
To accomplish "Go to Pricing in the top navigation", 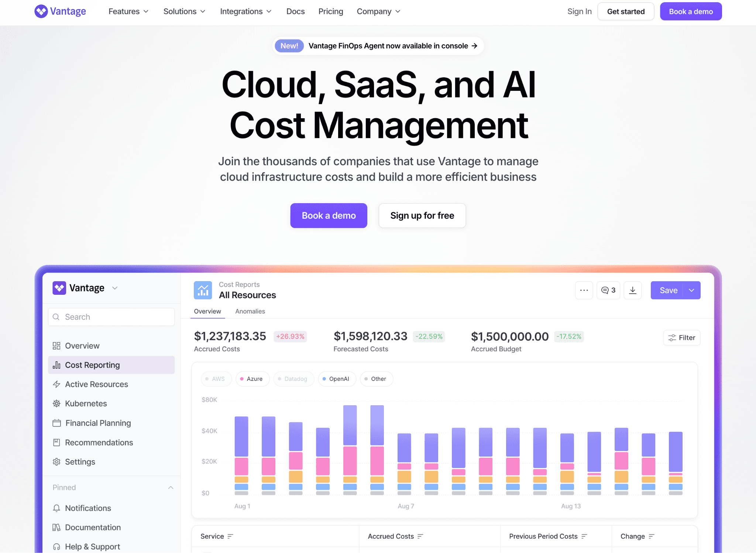I will point(331,11).
